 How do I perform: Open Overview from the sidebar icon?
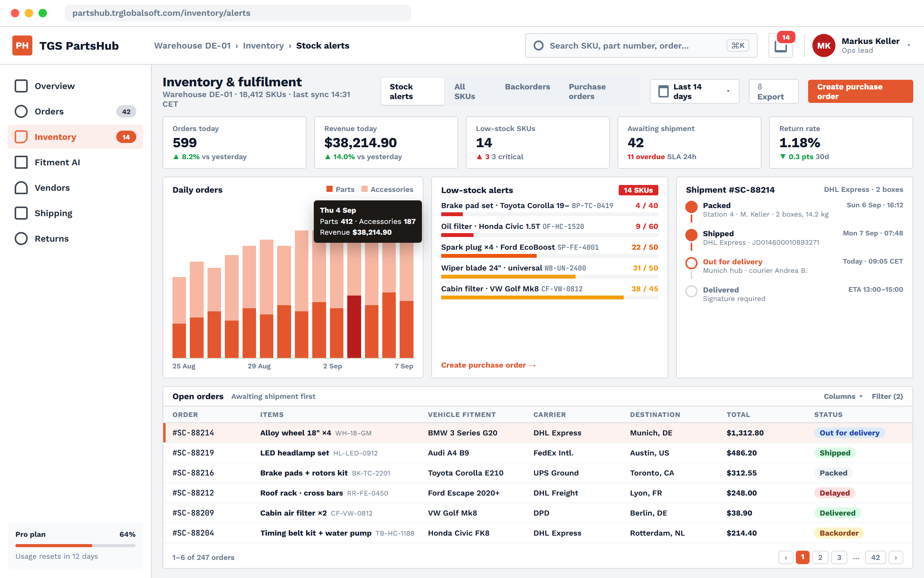[21, 86]
